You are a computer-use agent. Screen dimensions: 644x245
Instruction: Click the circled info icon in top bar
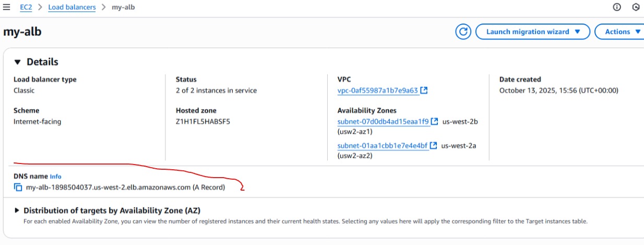coord(617,7)
